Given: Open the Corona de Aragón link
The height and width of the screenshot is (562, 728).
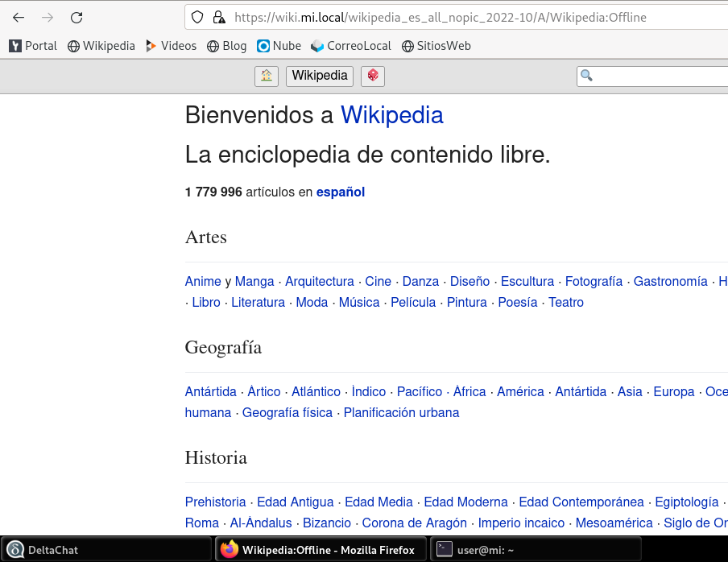Looking at the screenshot, I should (414, 523).
